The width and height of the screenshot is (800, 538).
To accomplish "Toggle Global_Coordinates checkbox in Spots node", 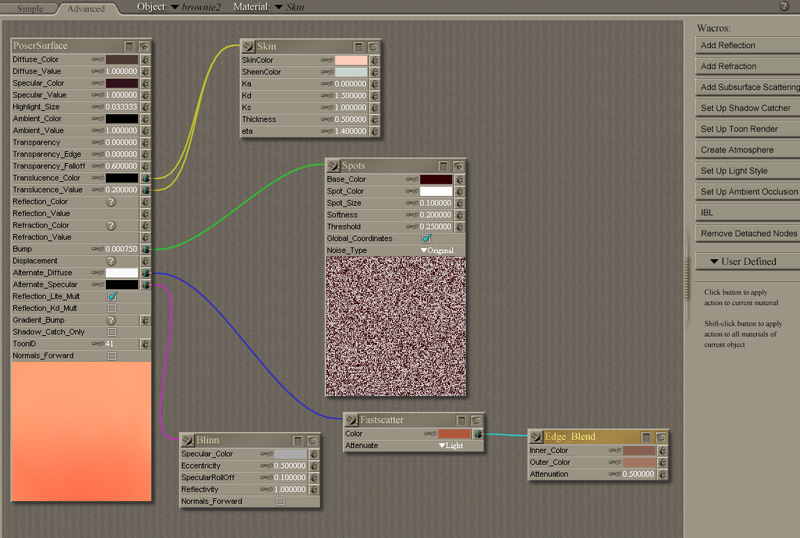I will pos(426,239).
